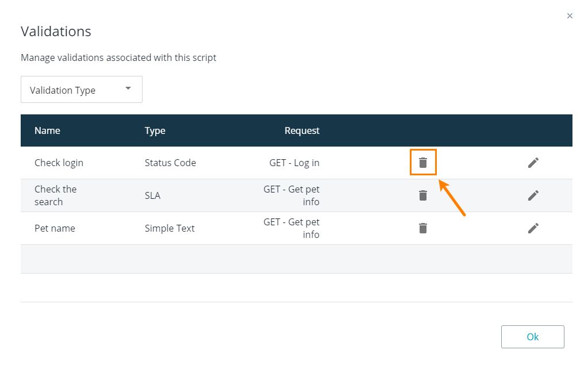Viewport: 588px width, 369px height.
Task: Close the Validations dialog with X
Action: click(x=570, y=16)
